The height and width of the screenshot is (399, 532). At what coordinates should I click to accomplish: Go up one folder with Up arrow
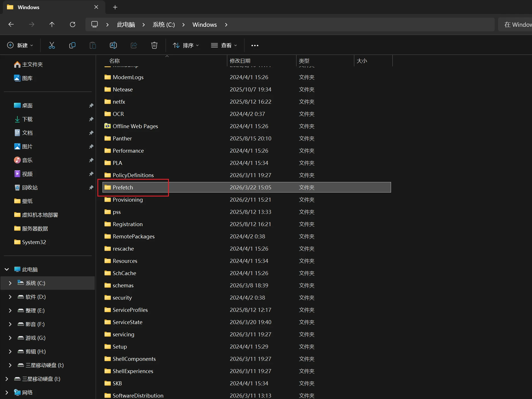pos(52,24)
